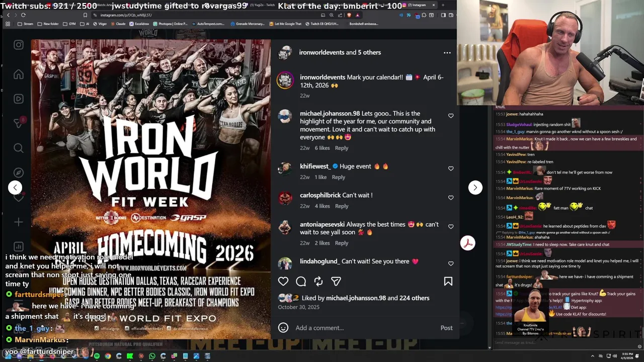
Task: Open Reels from Instagram sidebar
Action: (19, 99)
